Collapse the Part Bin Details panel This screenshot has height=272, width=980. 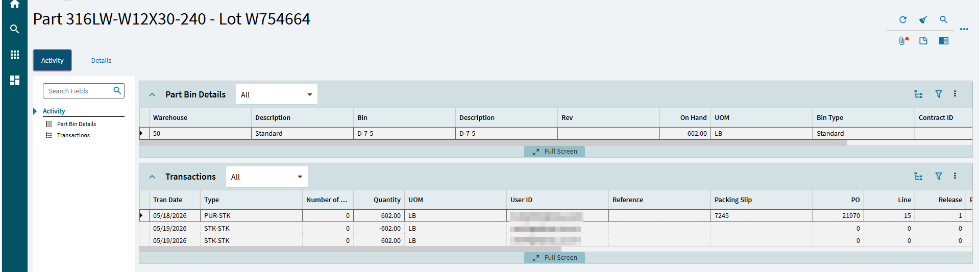152,94
